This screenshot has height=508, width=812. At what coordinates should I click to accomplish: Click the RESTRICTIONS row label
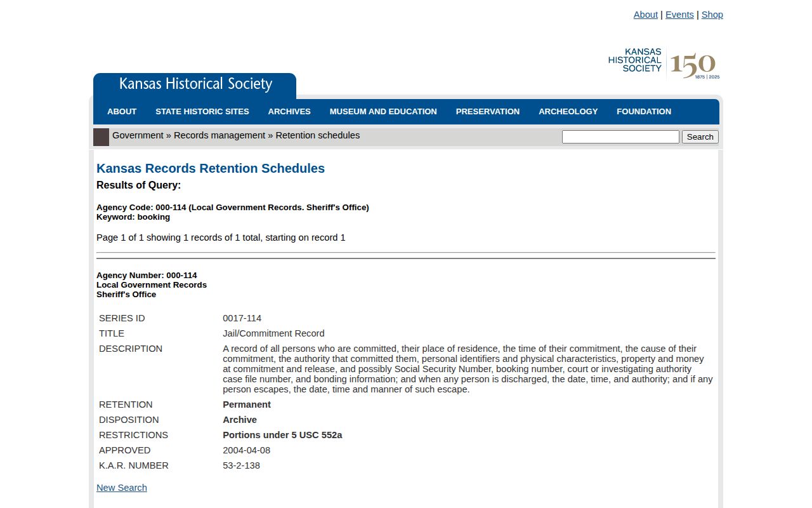133,435
